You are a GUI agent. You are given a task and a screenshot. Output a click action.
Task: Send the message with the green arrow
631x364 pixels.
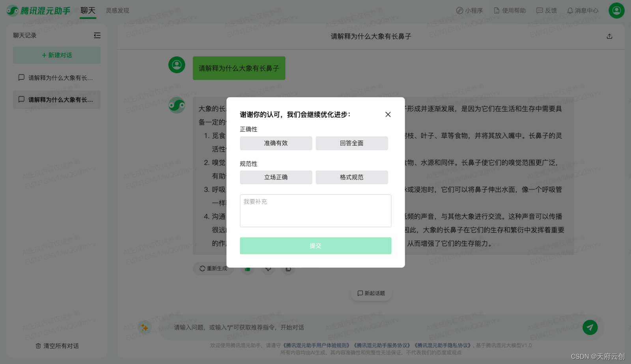(590, 327)
